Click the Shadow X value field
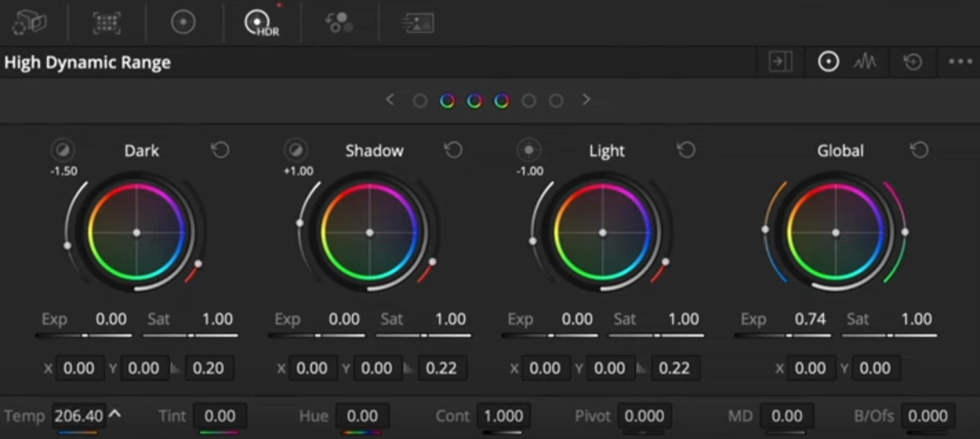 coord(312,368)
